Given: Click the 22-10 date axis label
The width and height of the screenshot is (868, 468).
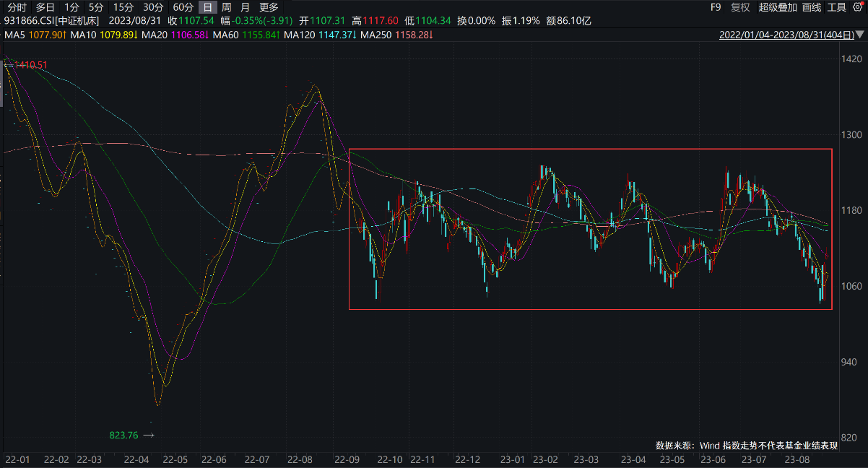Looking at the screenshot, I should pyautogui.click(x=391, y=459).
